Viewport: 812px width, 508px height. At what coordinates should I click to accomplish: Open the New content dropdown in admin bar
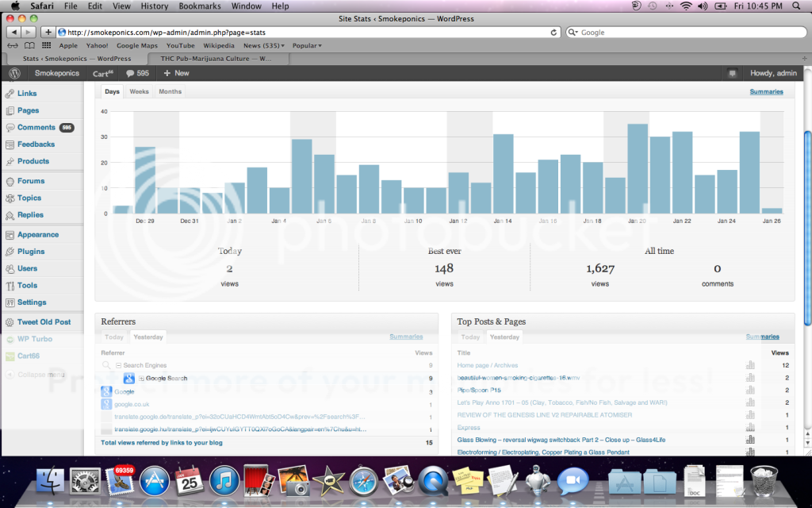click(176, 73)
